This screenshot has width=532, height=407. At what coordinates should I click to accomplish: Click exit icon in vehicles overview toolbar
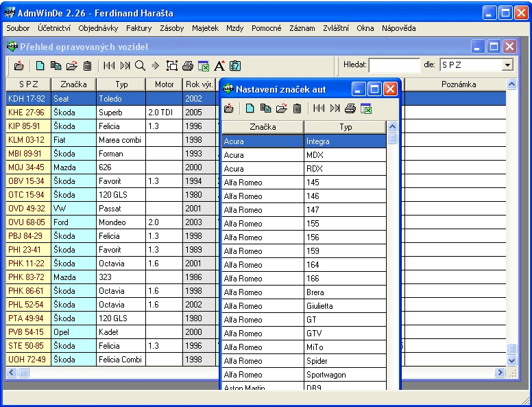click(19, 66)
